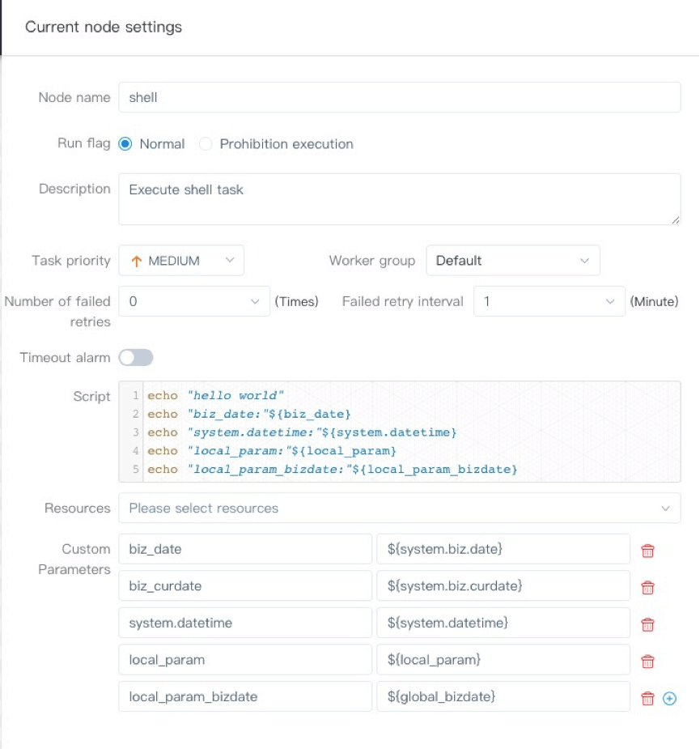Delete the local_param_bizdate parameter row
This screenshot has width=700, height=749.
click(647, 698)
